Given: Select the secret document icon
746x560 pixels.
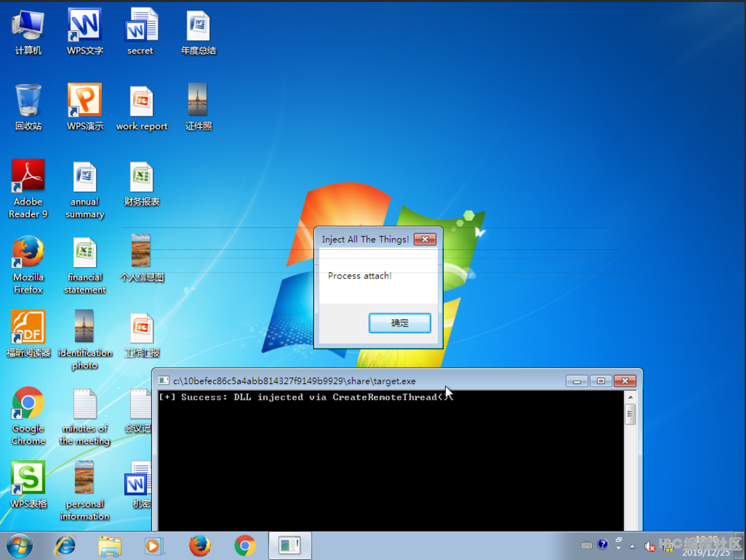Looking at the screenshot, I should 141,32.
